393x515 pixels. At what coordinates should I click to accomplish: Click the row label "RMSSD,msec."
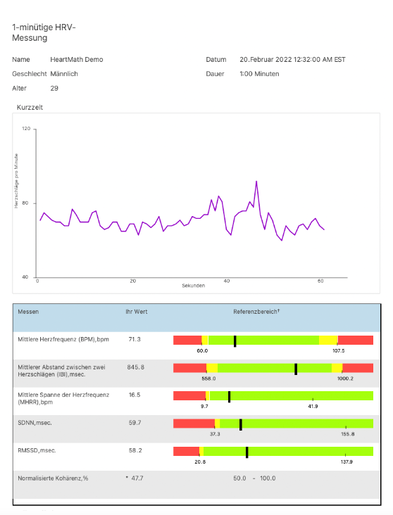[37, 450]
